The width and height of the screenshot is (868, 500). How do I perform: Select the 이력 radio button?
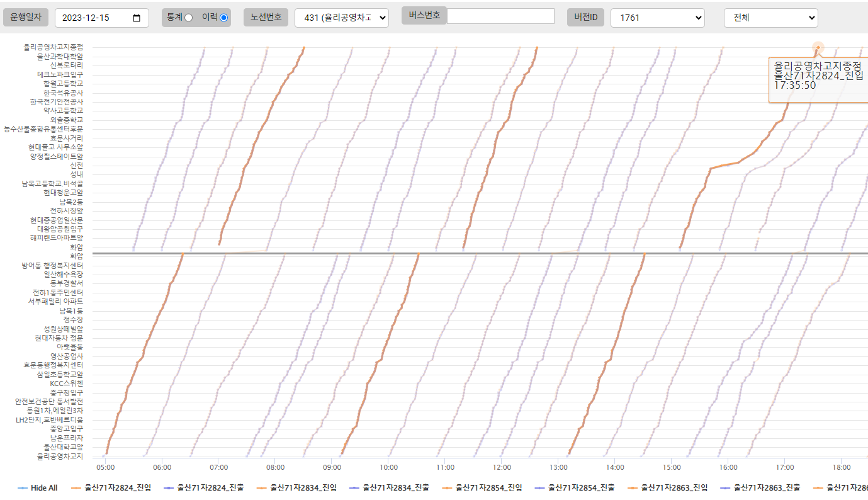[223, 18]
